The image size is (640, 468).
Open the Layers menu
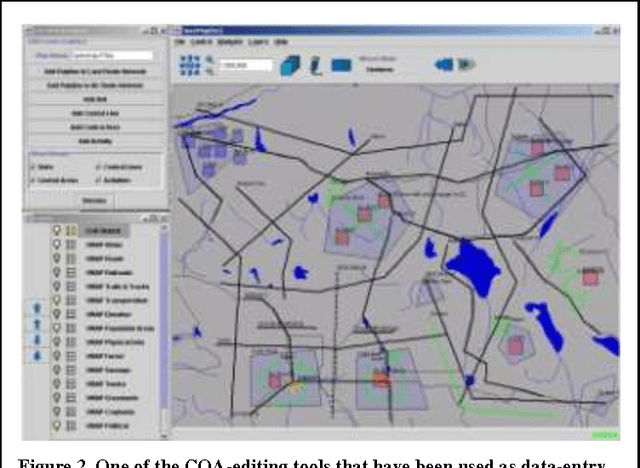point(256,42)
